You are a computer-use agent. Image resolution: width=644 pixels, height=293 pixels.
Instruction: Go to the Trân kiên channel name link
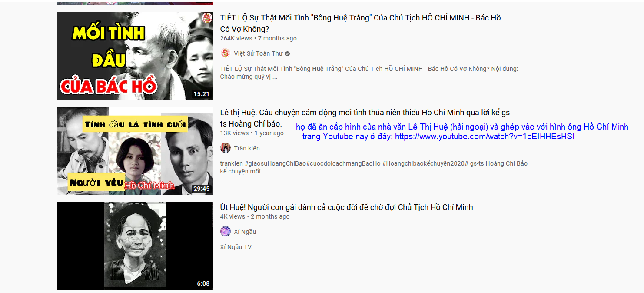[247, 148]
